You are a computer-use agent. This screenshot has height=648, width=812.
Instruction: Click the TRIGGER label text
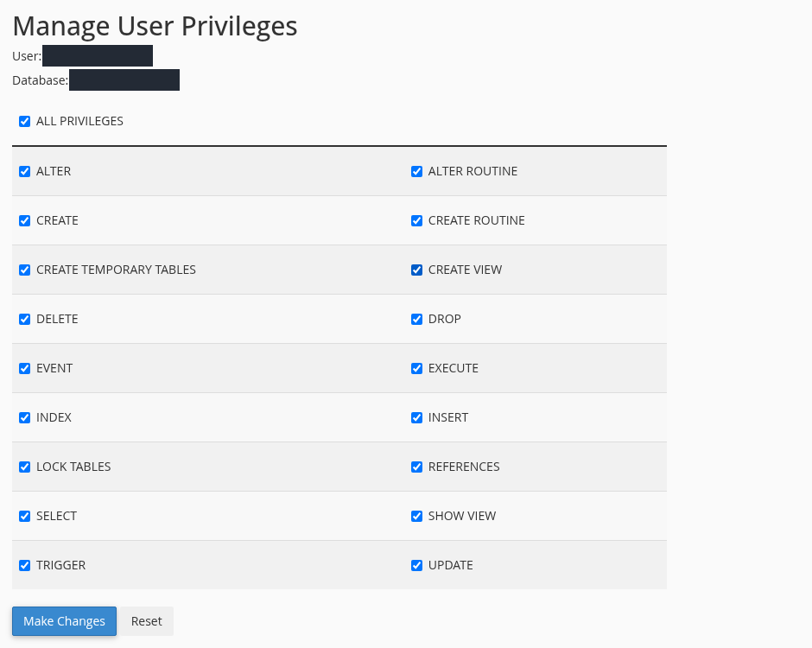click(61, 565)
